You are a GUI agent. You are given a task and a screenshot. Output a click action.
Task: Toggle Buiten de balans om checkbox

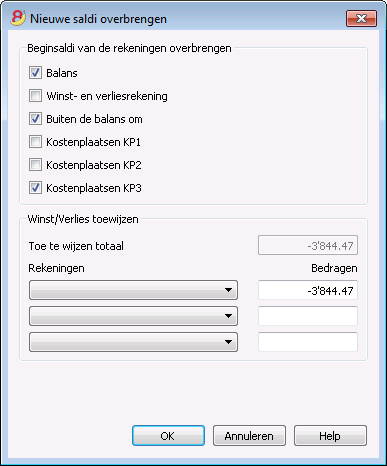point(35,119)
